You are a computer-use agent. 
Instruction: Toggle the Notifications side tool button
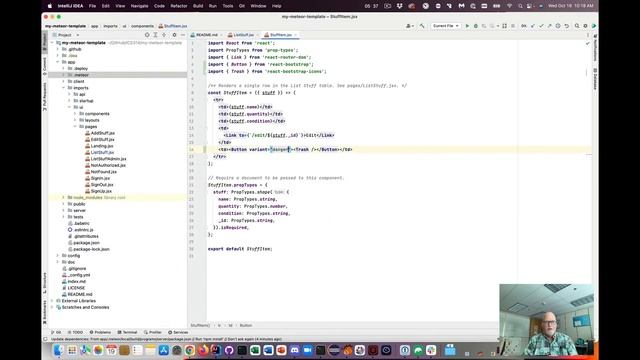[595, 49]
